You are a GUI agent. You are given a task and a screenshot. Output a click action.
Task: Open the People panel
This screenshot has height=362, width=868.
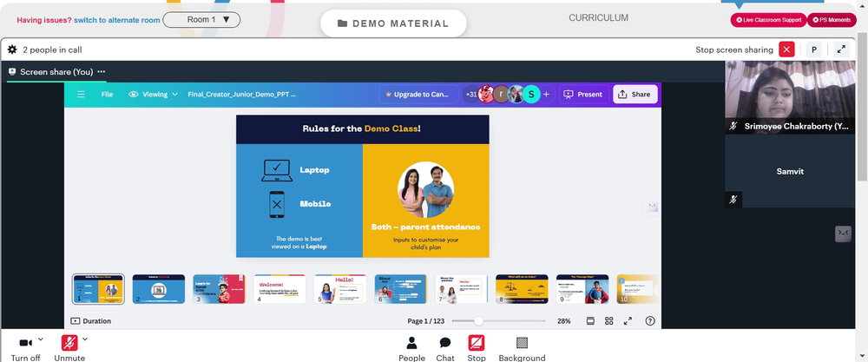pyautogui.click(x=411, y=349)
